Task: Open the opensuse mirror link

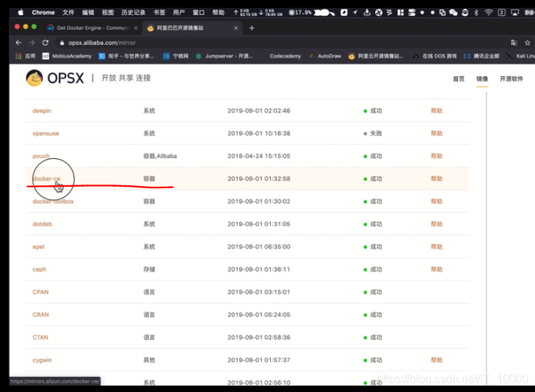Action: pyautogui.click(x=46, y=133)
